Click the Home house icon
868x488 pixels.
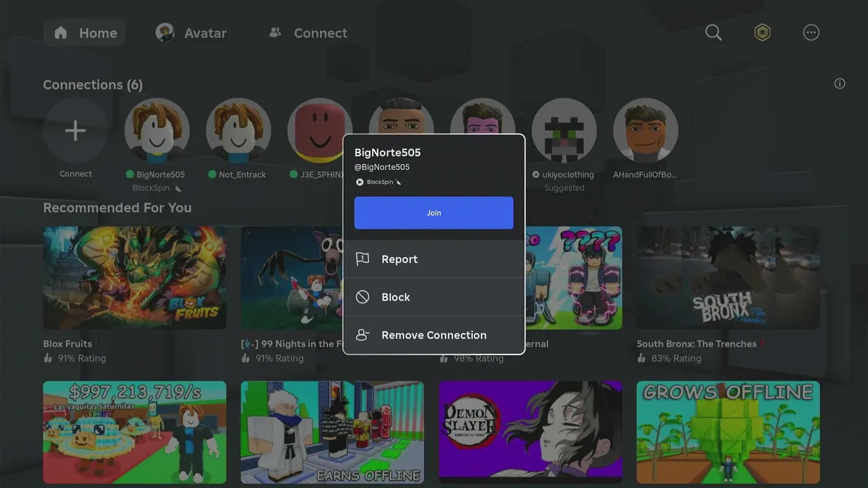pos(61,33)
